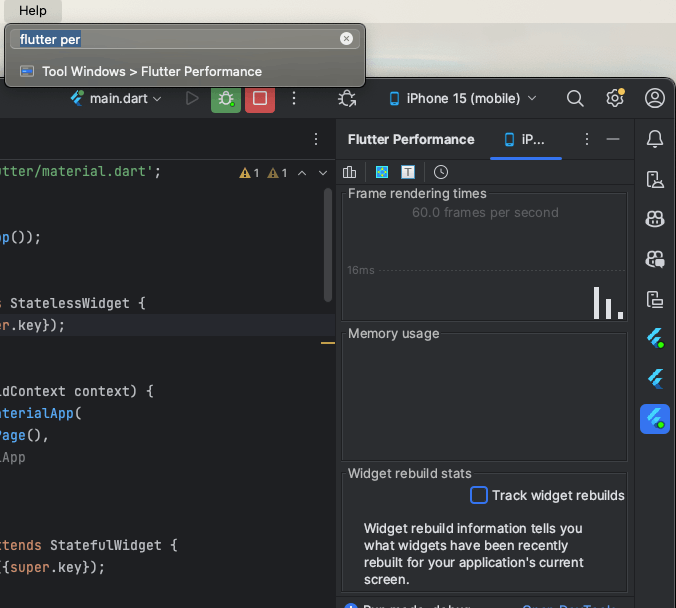Click the tallest frame bar in the rendering chart
The width and height of the screenshot is (676, 608).
click(596, 303)
